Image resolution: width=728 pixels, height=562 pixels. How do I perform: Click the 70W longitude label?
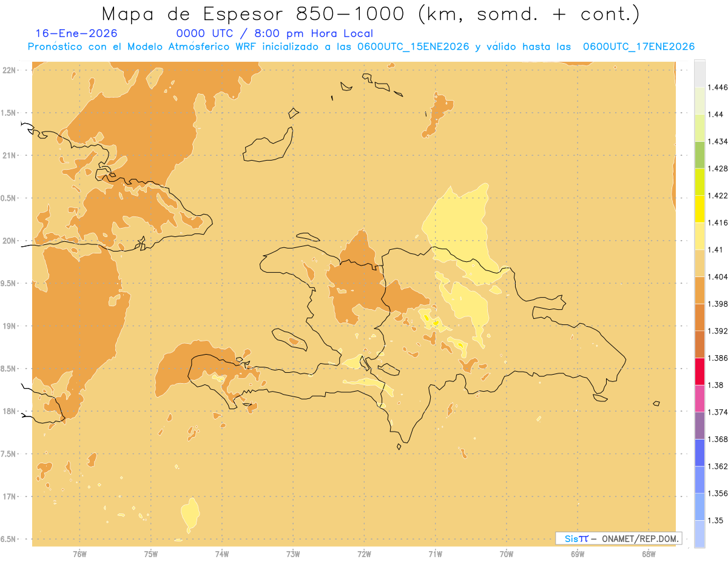(507, 554)
